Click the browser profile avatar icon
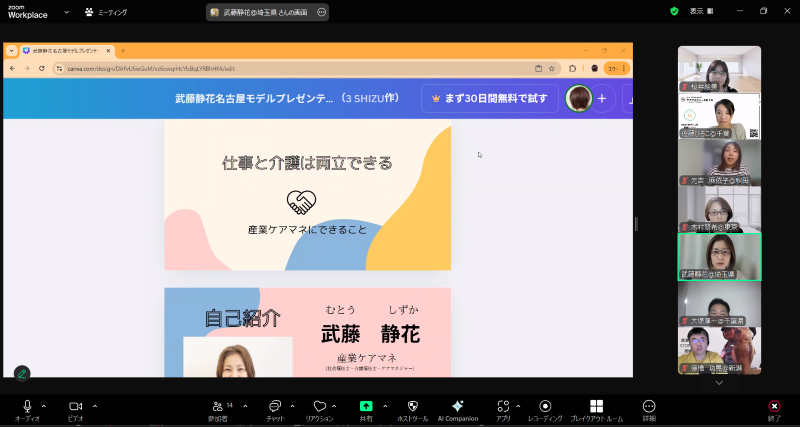 594,68
